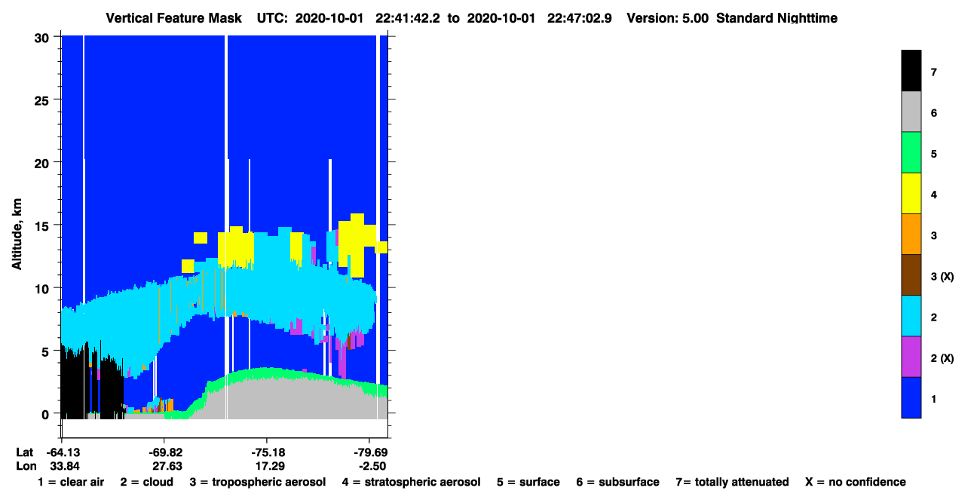The width and height of the screenshot is (980, 503).
Task: Click the longitude value 33.84
Action: [x=65, y=466]
